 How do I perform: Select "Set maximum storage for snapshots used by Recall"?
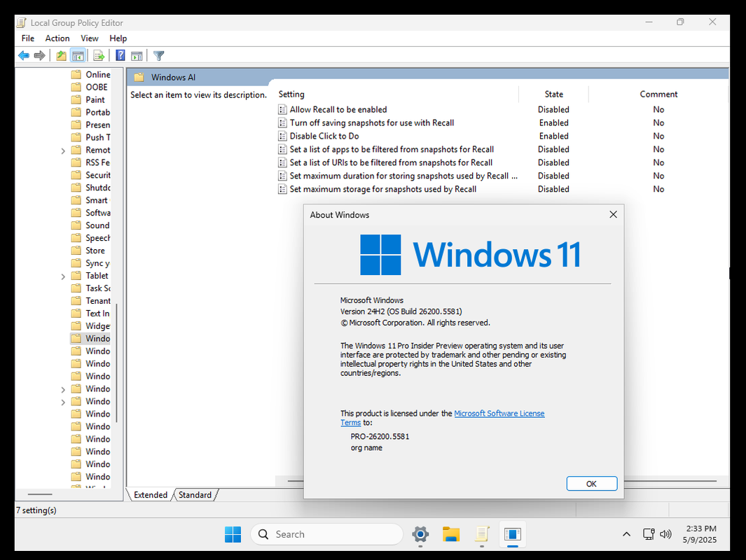pos(383,189)
